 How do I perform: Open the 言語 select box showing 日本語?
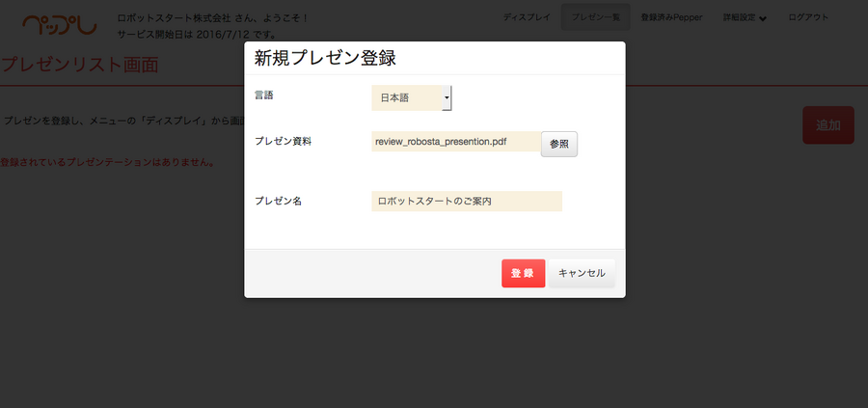click(x=407, y=98)
